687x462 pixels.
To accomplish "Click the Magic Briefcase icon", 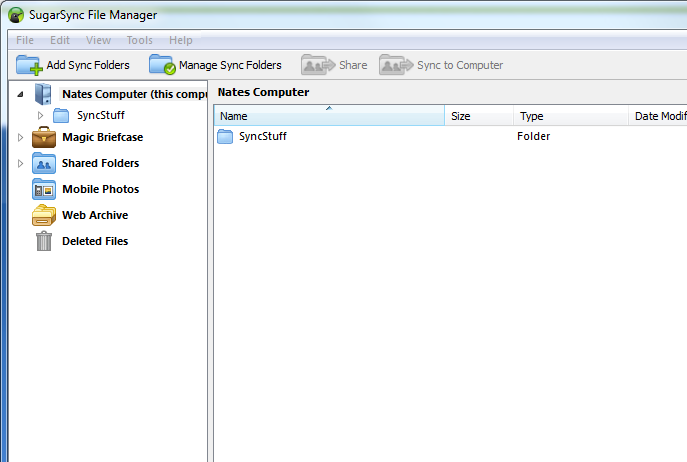I will pos(44,137).
